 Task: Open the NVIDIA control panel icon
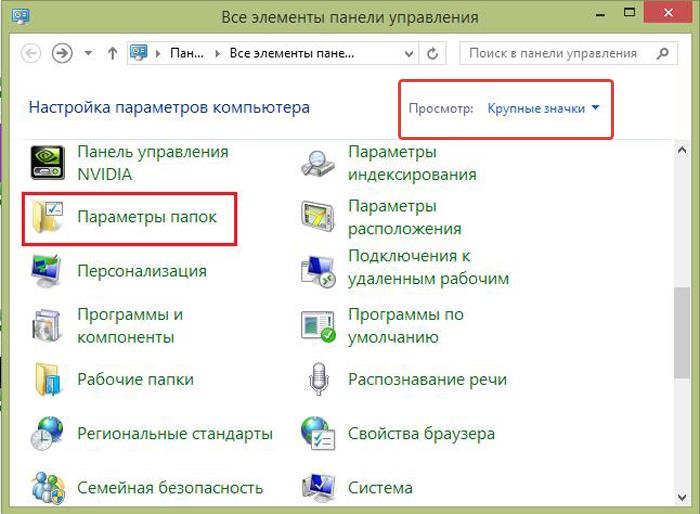[47, 163]
